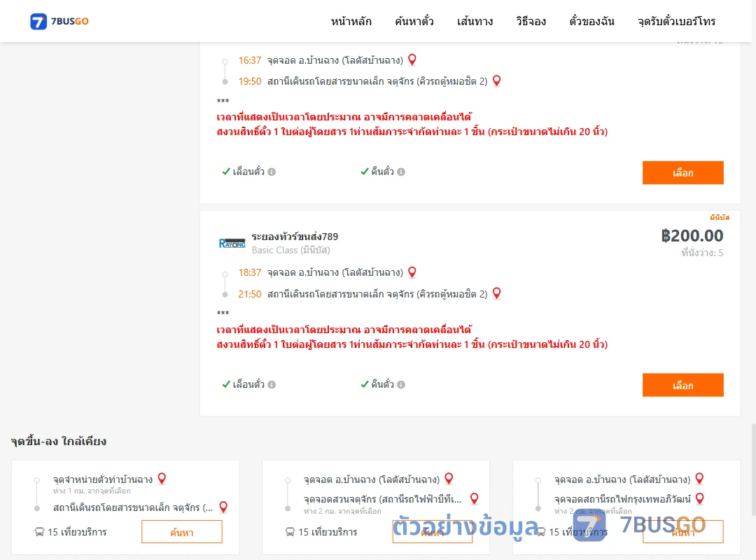Open the ค้นหาตั๋ว menu item

click(x=414, y=21)
